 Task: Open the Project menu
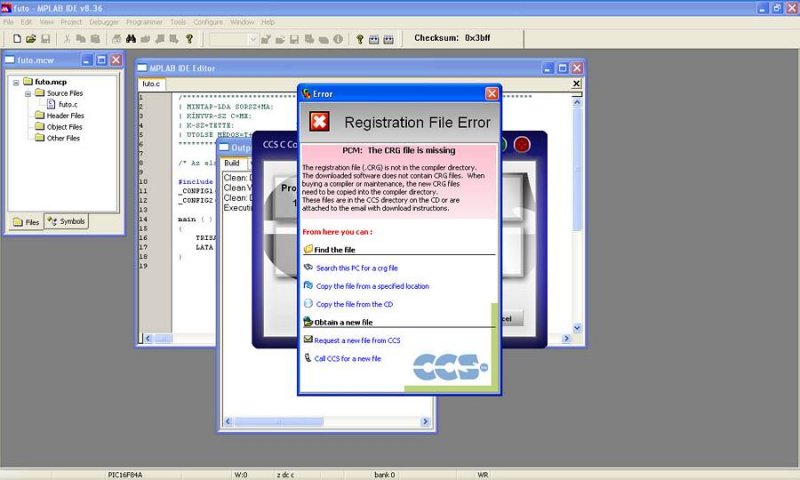click(x=71, y=22)
